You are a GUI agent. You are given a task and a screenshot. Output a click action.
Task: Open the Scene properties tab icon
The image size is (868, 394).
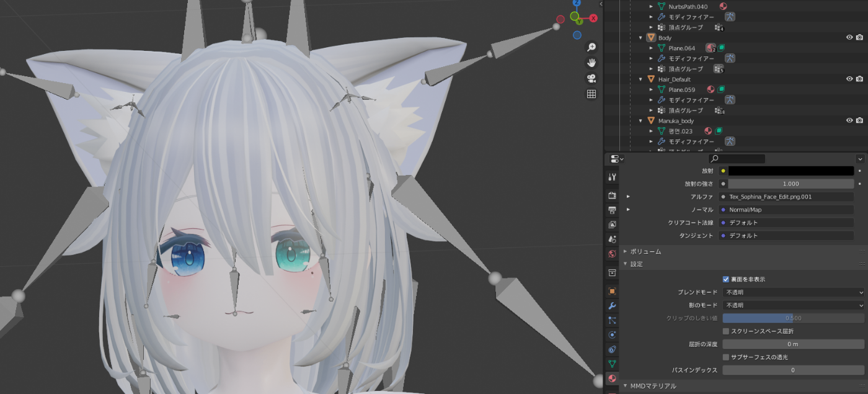click(x=612, y=239)
